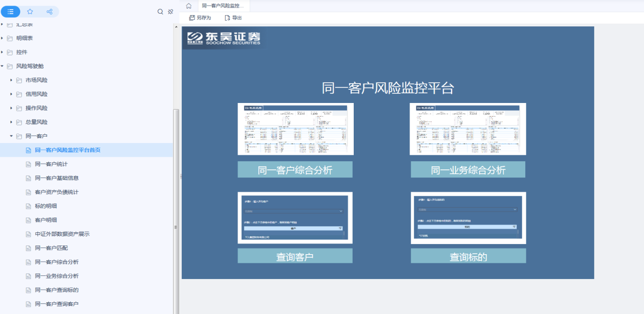Click the sidebar vertical scrollbar
Screen dimensions: 644x314
tap(176, 203)
